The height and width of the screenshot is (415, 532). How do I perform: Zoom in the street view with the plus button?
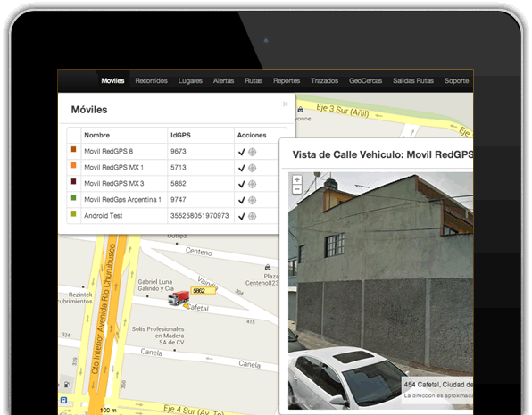click(x=297, y=180)
